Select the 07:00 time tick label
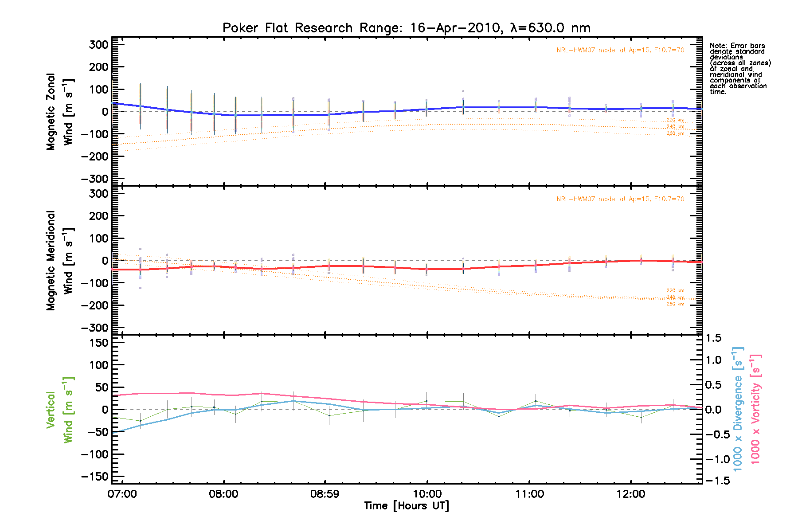Viewport: 798px width, 532px height. [122, 494]
